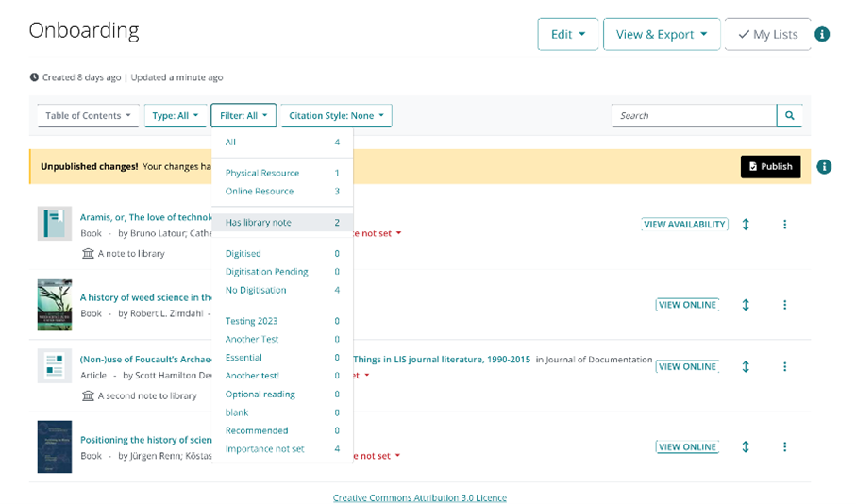The height and width of the screenshot is (504, 856).
Task: Click the search magnifier button
Action: pyautogui.click(x=789, y=116)
